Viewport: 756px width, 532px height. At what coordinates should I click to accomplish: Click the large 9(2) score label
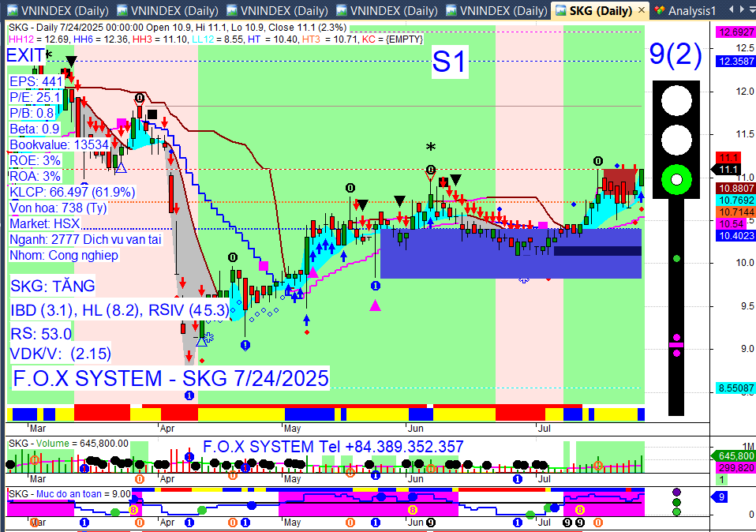point(676,54)
